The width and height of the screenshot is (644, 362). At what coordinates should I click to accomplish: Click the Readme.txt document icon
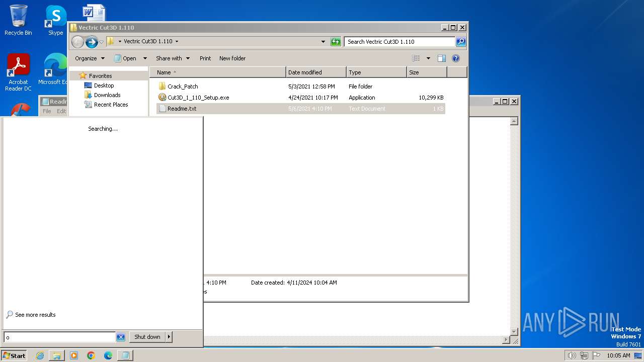[x=162, y=109]
